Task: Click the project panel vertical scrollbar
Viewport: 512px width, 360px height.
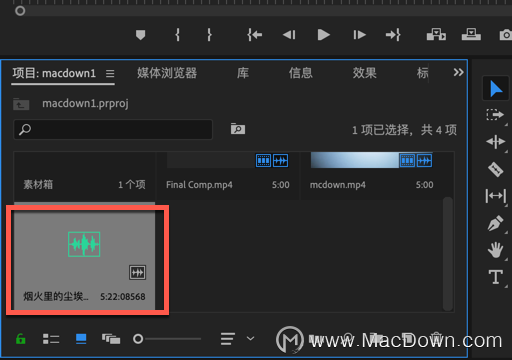Action: [448, 254]
